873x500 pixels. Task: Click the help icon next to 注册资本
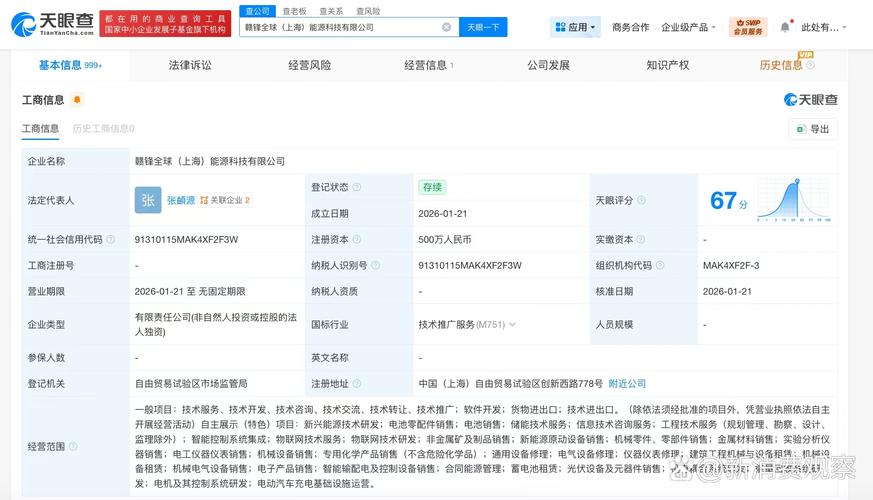(357, 239)
